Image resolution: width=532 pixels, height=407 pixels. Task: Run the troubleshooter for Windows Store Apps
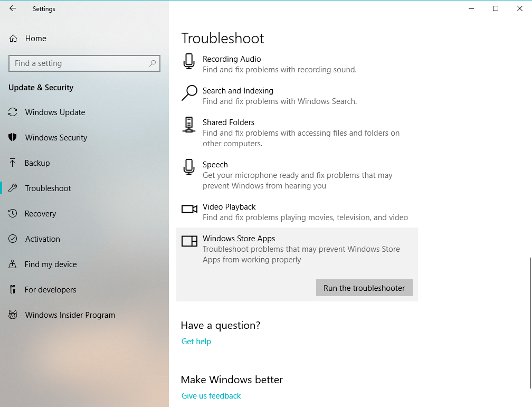(364, 288)
